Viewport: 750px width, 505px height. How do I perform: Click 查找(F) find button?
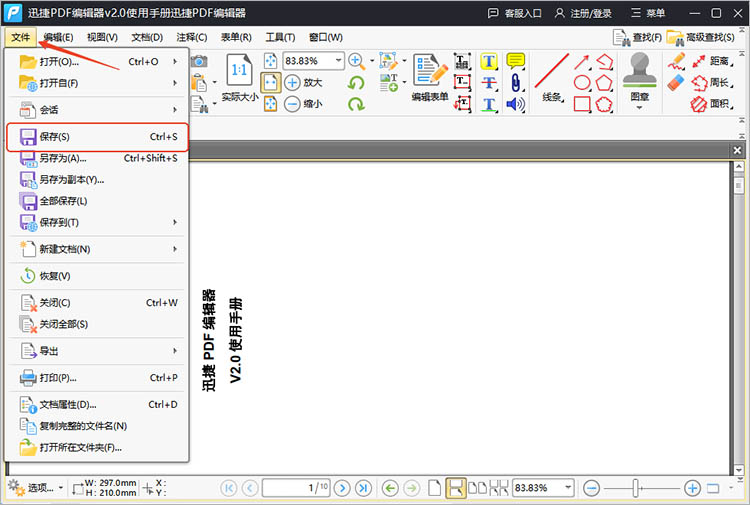(x=638, y=37)
